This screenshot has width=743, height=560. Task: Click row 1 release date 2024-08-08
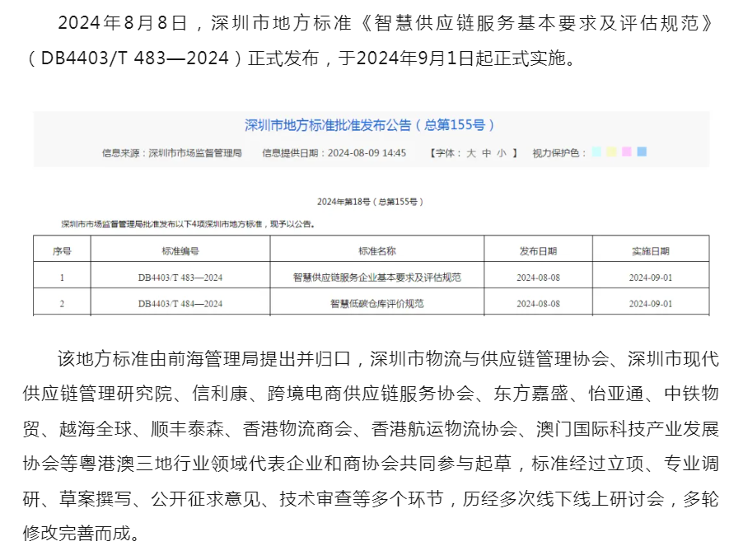[538, 278]
